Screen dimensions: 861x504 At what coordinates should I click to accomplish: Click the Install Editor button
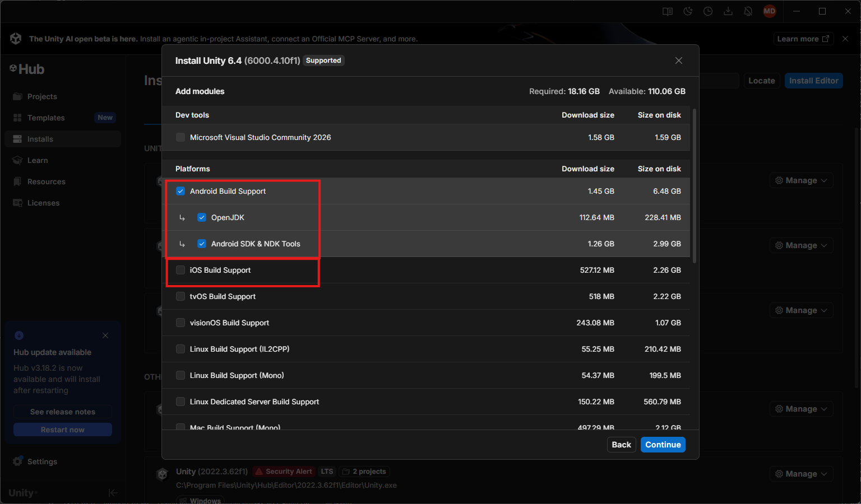point(814,81)
